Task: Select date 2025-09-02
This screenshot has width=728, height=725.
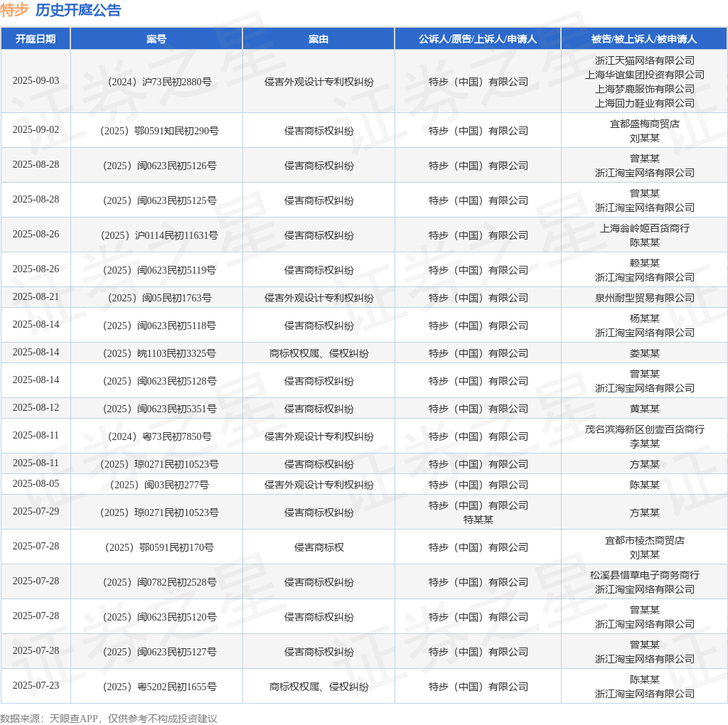Action: [36, 129]
